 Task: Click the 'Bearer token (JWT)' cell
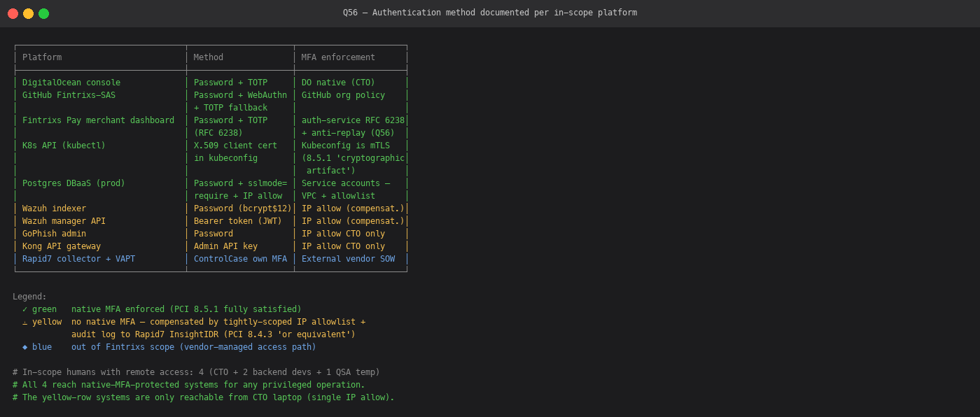point(238,221)
